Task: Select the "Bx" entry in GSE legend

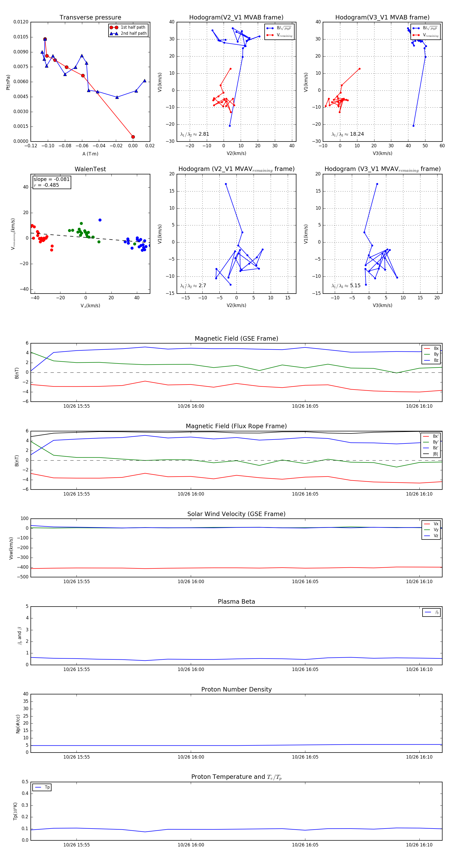Action: 431,349
